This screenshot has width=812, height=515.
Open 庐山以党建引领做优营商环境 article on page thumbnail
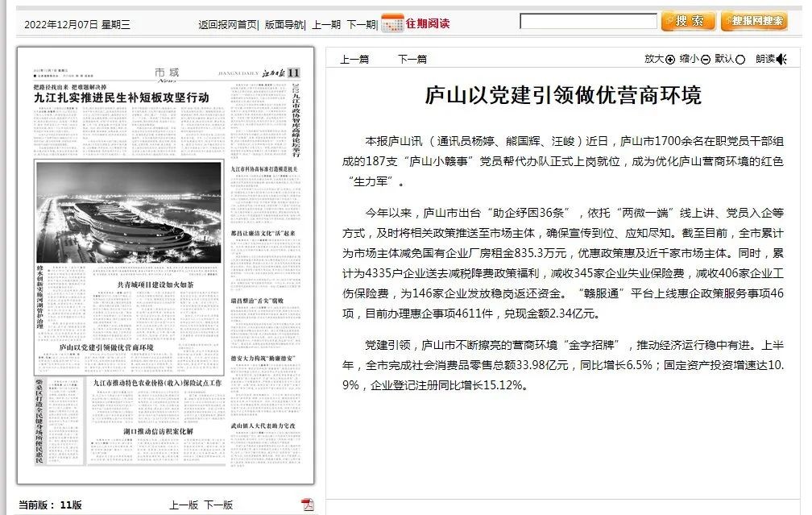[x=106, y=347]
